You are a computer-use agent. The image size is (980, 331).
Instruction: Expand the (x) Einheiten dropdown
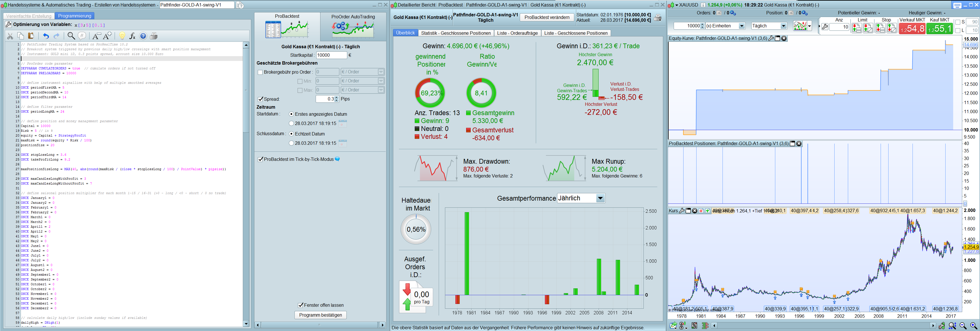click(x=741, y=26)
